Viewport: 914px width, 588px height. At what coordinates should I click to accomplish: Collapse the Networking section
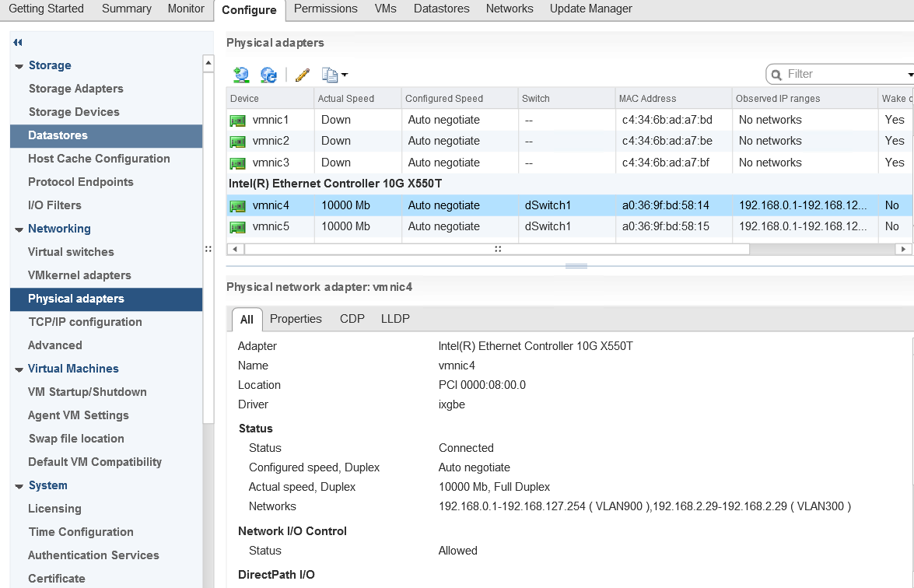(x=19, y=229)
